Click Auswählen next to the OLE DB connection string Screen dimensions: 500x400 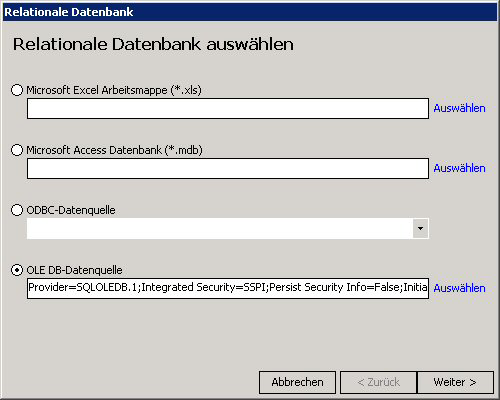(x=459, y=288)
